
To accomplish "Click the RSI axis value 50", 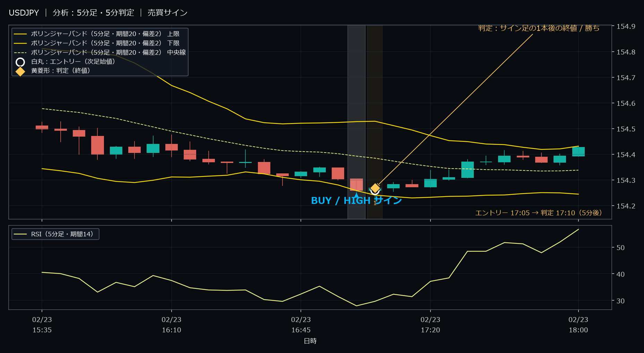I will (620, 248).
